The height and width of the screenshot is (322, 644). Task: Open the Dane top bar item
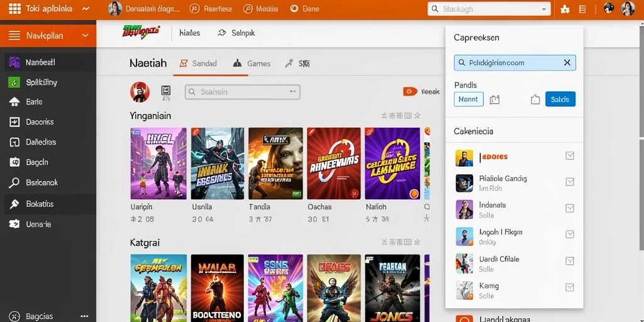(305, 9)
